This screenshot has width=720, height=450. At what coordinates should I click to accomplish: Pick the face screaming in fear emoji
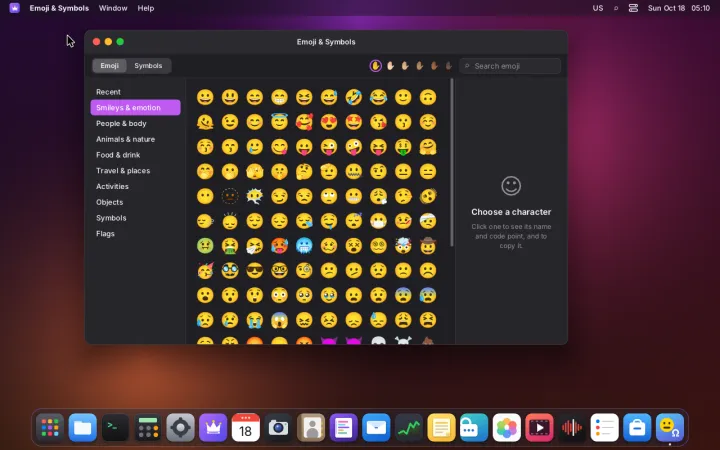(x=279, y=320)
